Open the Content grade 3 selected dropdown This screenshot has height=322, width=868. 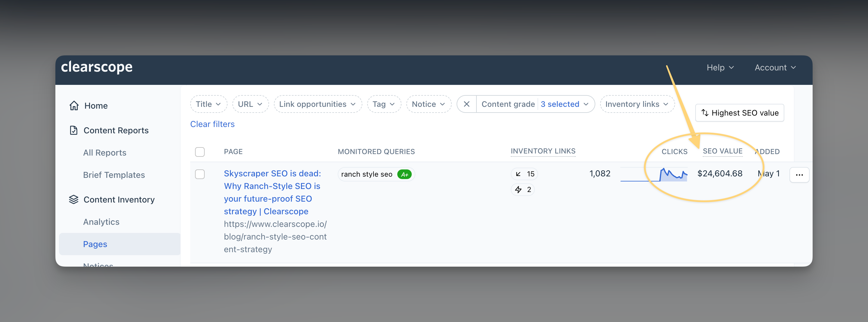click(x=535, y=104)
